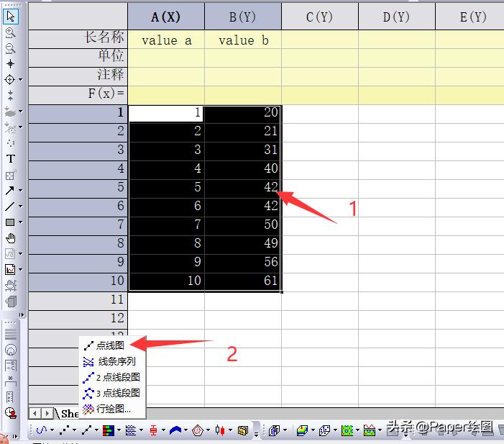This screenshot has width=504, height=444.
Task: Click column header A(X)
Action: (166, 17)
